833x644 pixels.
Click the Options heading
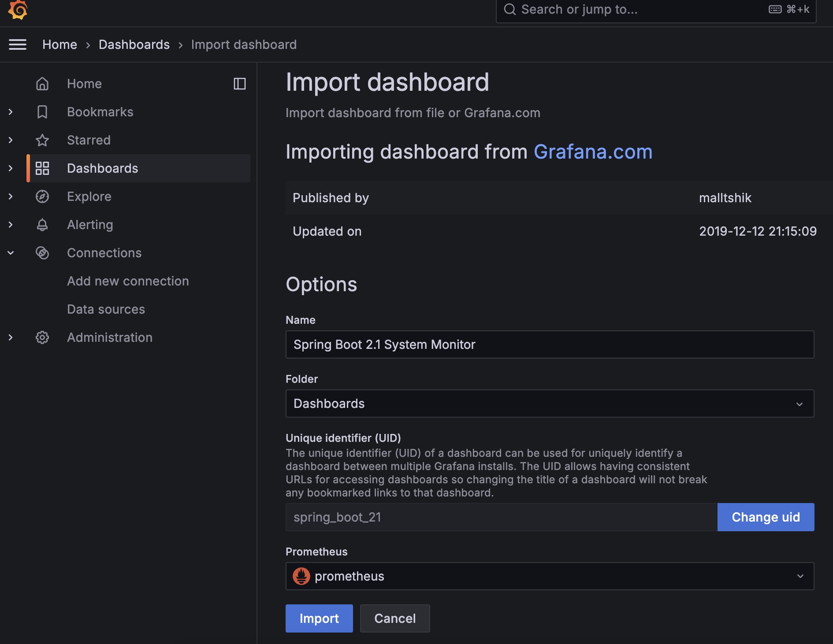(x=321, y=285)
